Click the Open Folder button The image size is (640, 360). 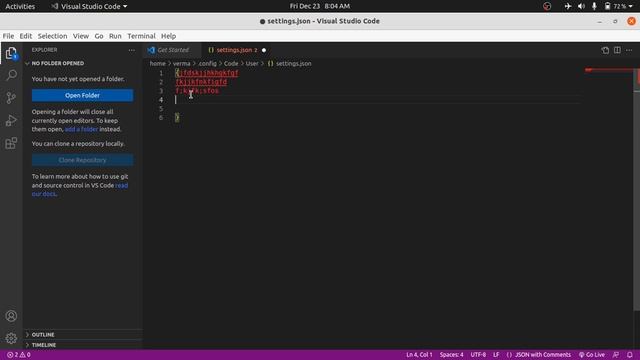[82, 96]
